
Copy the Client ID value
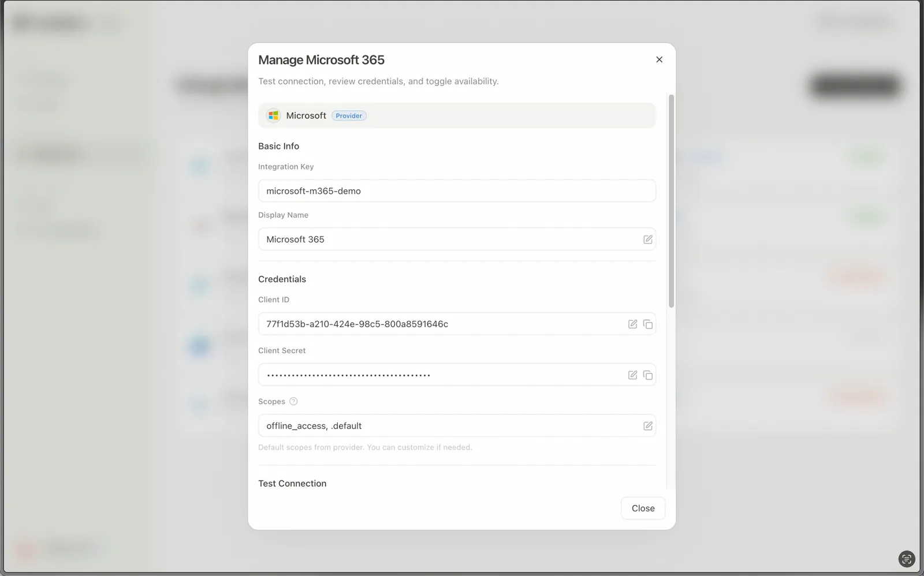point(648,324)
